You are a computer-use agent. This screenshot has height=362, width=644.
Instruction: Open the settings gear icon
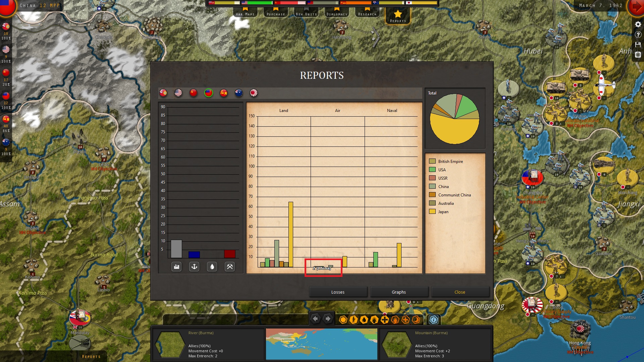pos(638,24)
